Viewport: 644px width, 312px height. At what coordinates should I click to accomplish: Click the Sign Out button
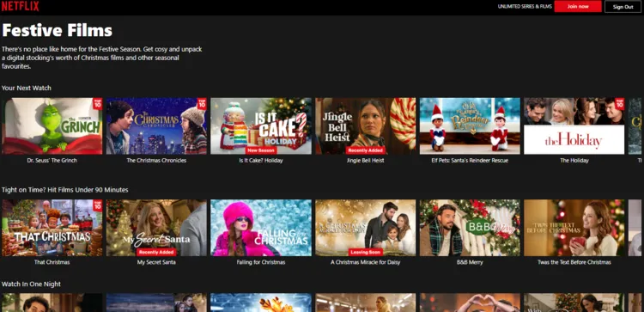pos(623,7)
